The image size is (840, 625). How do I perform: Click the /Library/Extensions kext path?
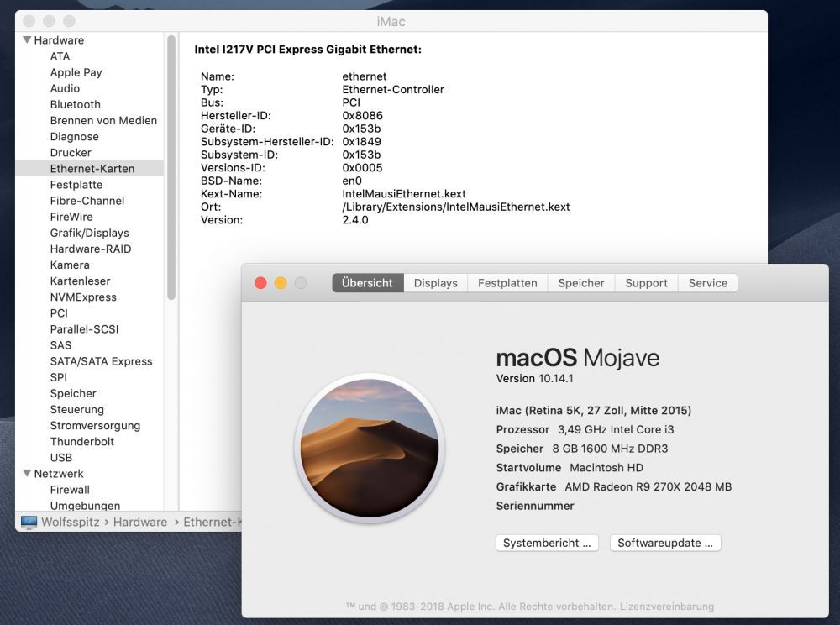[x=456, y=207]
